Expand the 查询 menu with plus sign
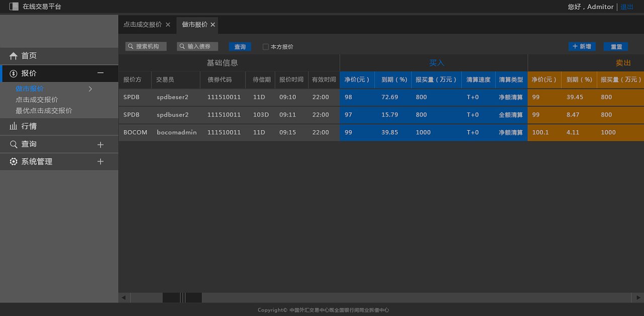 click(101, 145)
